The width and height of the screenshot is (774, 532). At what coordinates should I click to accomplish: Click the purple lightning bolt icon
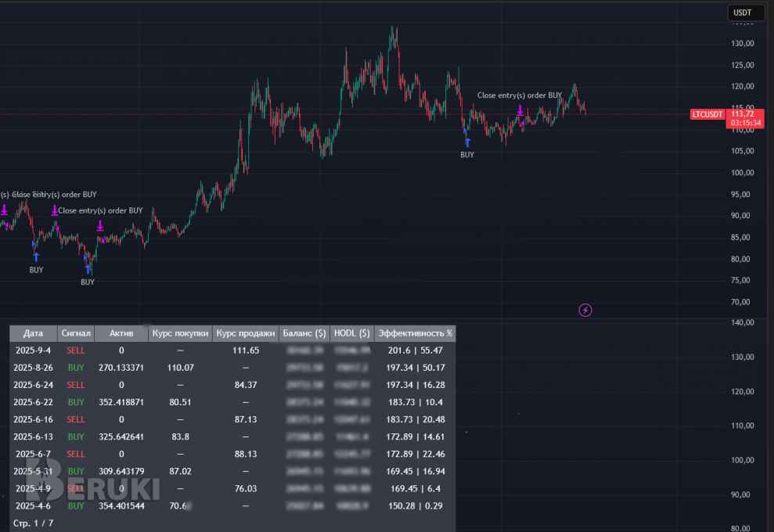585,310
